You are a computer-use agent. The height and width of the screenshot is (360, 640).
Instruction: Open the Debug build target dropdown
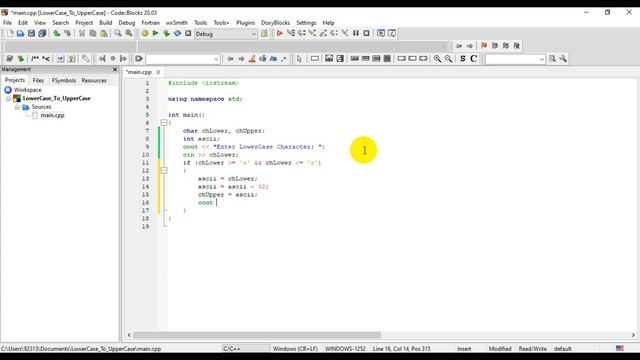pyautogui.click(x=226, y=34)
